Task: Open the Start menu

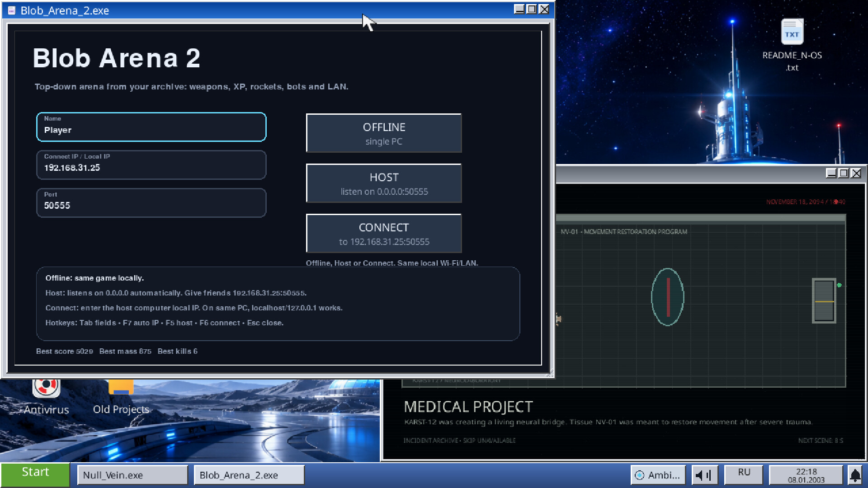Action: coord(35,474)
